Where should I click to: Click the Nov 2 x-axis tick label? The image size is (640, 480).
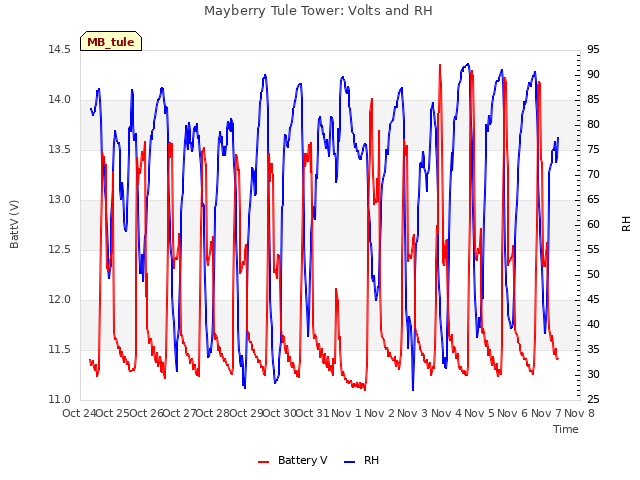[380, 413]
